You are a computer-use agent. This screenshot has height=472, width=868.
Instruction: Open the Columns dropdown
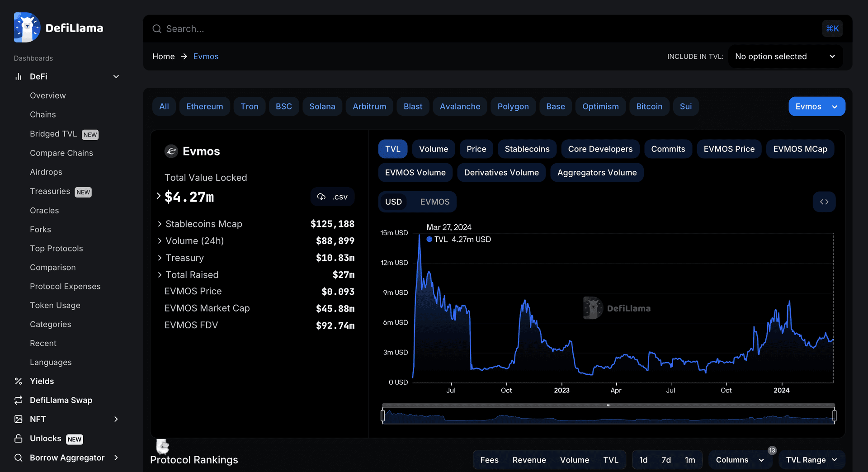point(740,460)
